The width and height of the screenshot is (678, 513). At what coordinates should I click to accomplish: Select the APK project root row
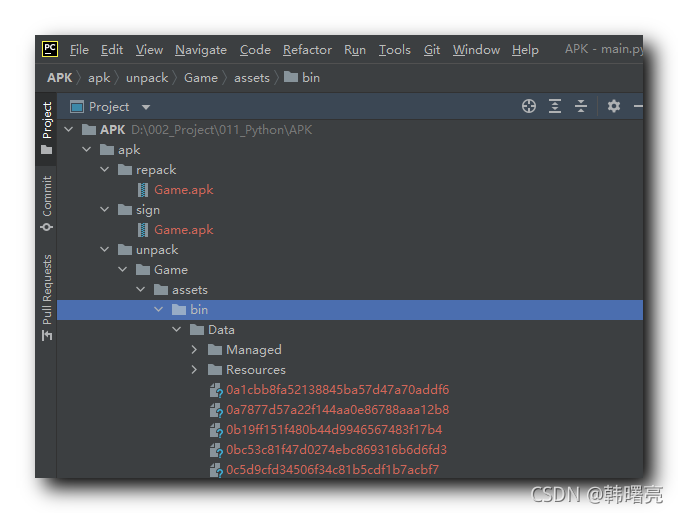click(350, 130)
